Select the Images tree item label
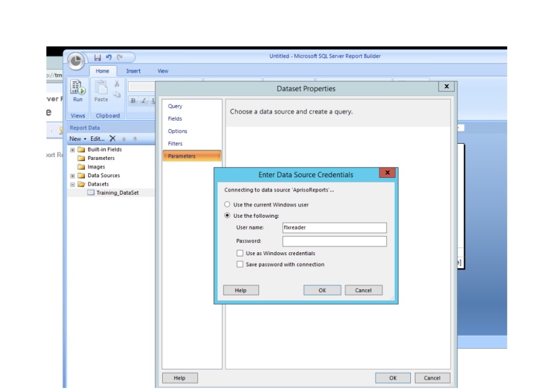Image resolution: width=554 pixels, height=392 pixels. click(96, 167)
